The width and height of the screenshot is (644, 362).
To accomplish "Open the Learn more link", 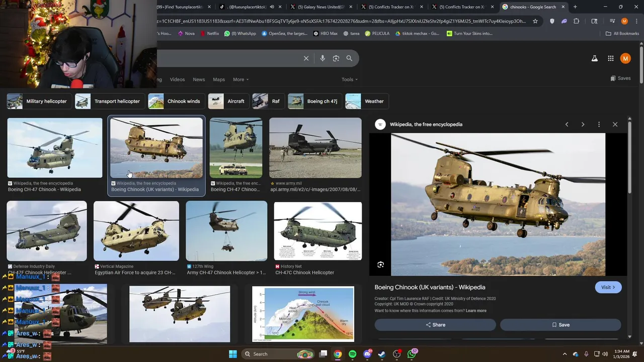I will click(476, 311).
